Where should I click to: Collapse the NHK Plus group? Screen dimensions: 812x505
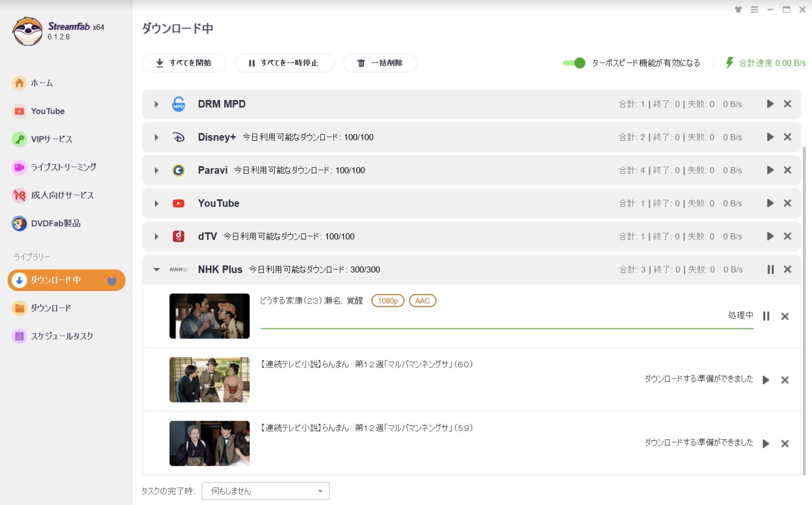[x=156, y=270]
